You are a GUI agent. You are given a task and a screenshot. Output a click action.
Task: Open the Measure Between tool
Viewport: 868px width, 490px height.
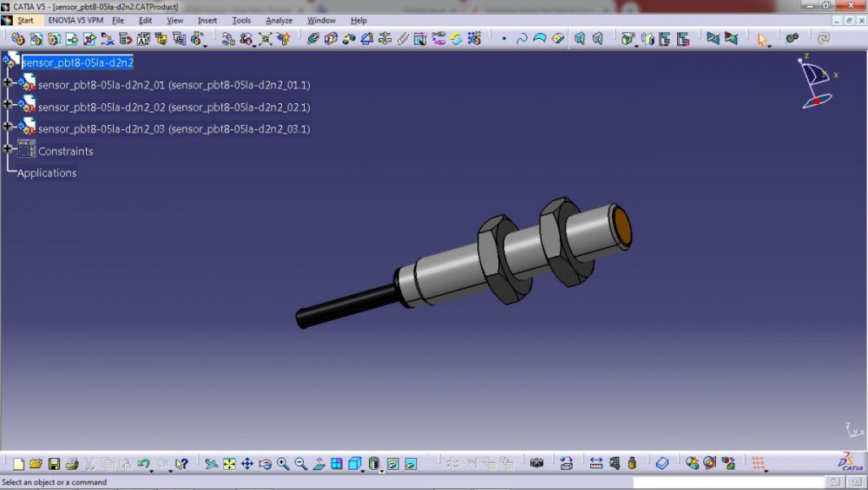(x=596, y=464)
